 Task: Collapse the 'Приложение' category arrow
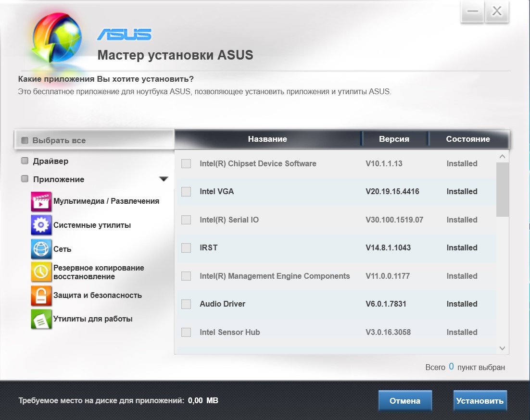pyautogui.click(x=164, y=179)
